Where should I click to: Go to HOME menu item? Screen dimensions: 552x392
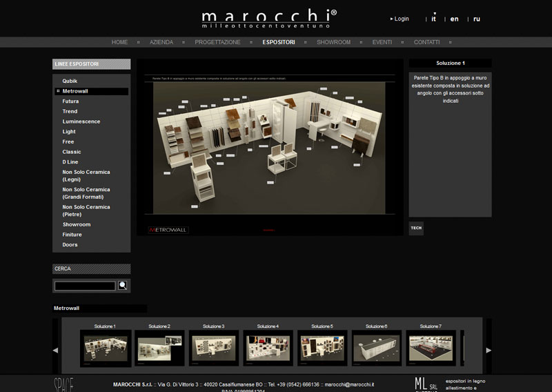[x=119, y=42]
